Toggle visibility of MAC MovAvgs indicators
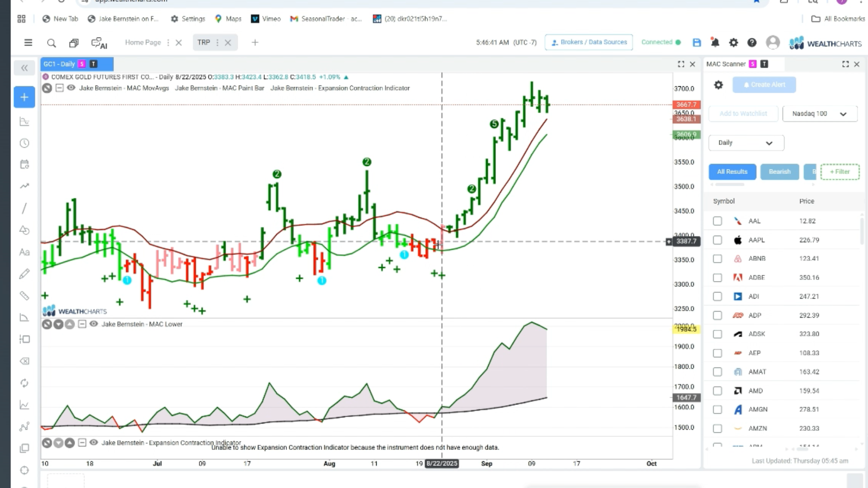868x488 pixels. click(71, 88)
